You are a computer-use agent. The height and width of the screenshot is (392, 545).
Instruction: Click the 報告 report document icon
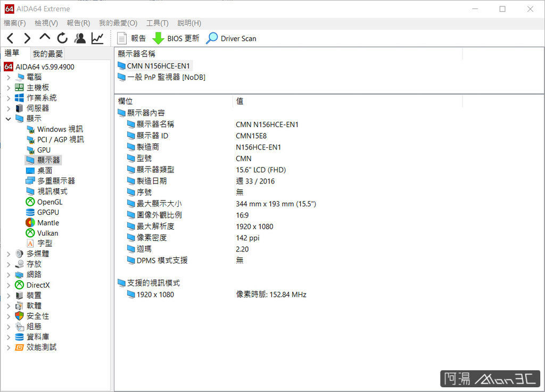(x=122, y=38)
